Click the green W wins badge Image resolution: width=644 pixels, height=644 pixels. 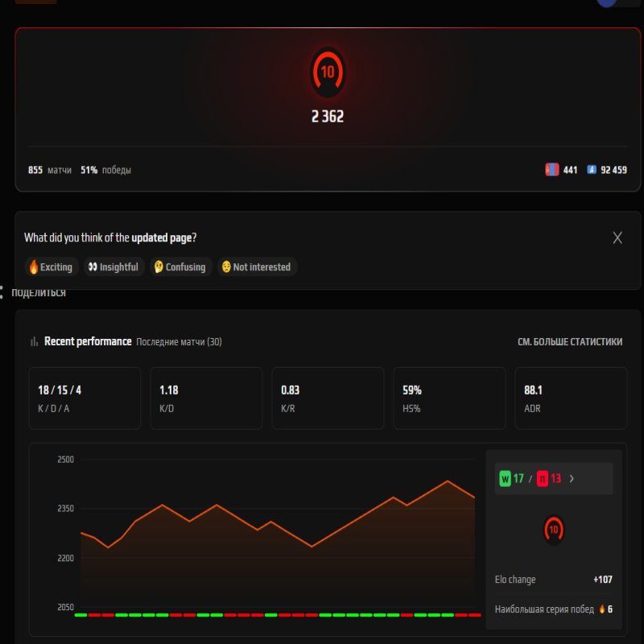point(506,477)
